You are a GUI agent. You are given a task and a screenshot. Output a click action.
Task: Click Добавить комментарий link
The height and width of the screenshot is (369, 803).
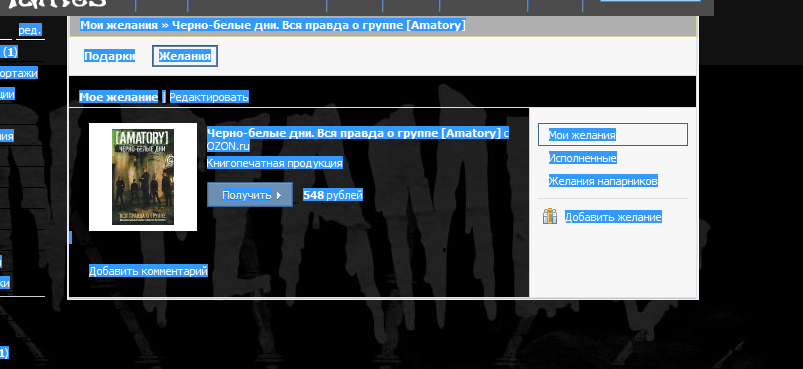pos(149,271)
